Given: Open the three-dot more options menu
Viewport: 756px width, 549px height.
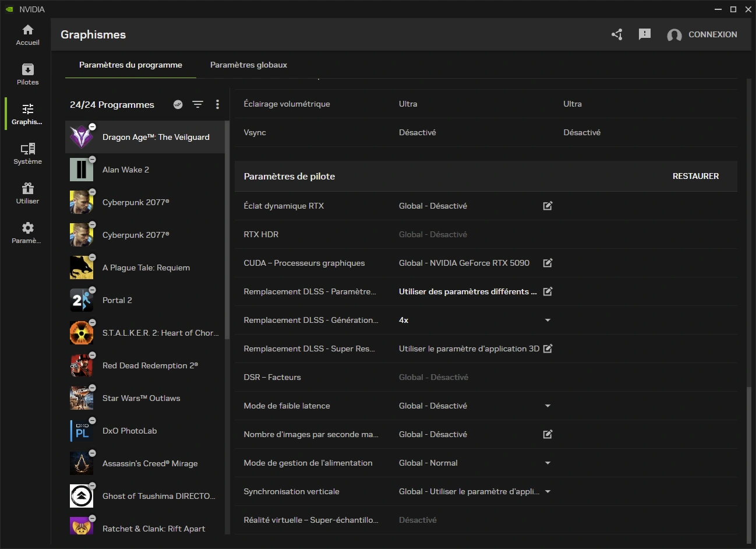Looking at the screenshot, I should tap(217, 104).
